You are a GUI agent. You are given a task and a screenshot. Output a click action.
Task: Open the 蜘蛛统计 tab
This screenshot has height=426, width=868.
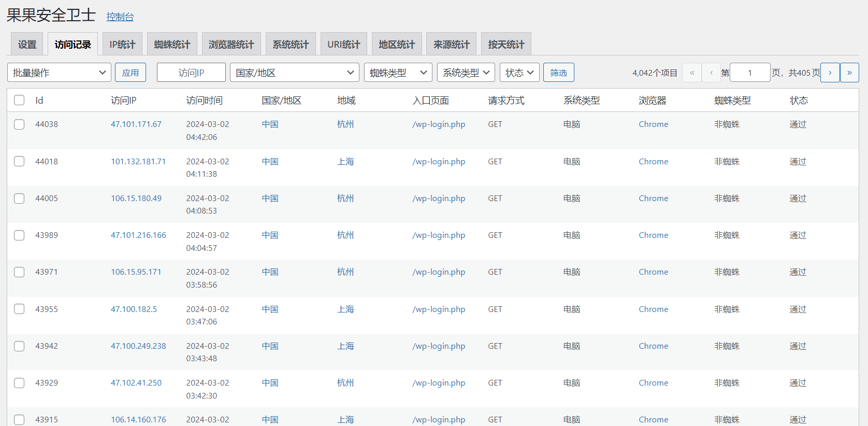[x=172, y=45]
